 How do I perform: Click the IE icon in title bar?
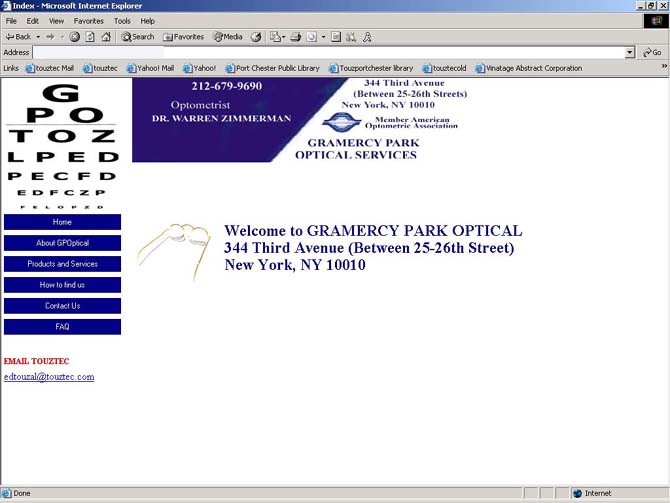click(x=6, y=6)
